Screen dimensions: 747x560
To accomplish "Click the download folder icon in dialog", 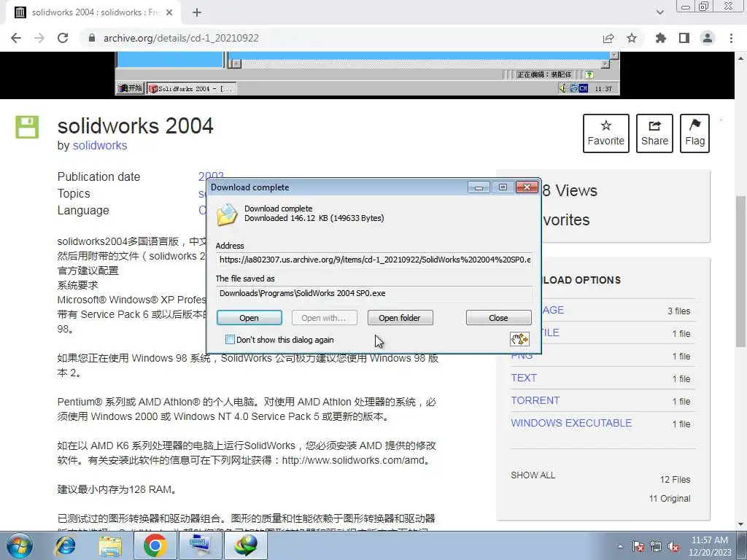I will pyautogui.click(x=228, y=214).
